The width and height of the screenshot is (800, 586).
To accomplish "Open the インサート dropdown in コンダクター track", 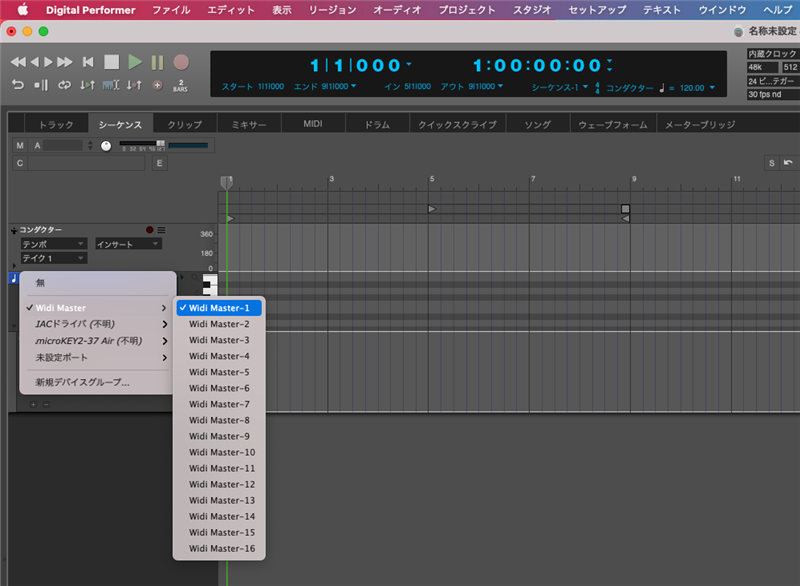I will point(128,244).
